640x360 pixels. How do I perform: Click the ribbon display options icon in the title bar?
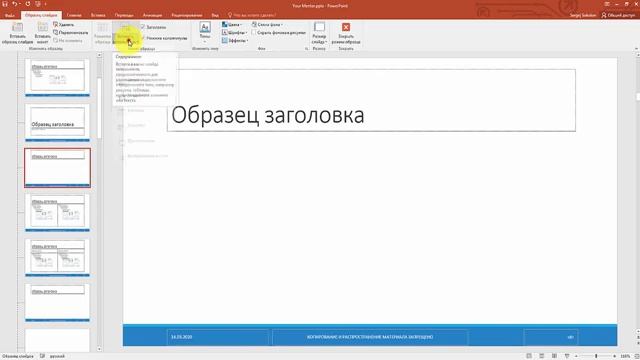607,4
